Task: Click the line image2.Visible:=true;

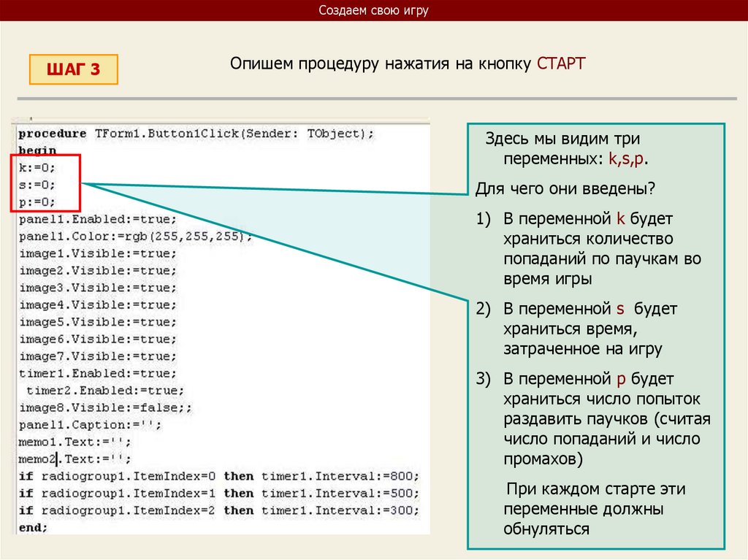Action: click(97, 270)
